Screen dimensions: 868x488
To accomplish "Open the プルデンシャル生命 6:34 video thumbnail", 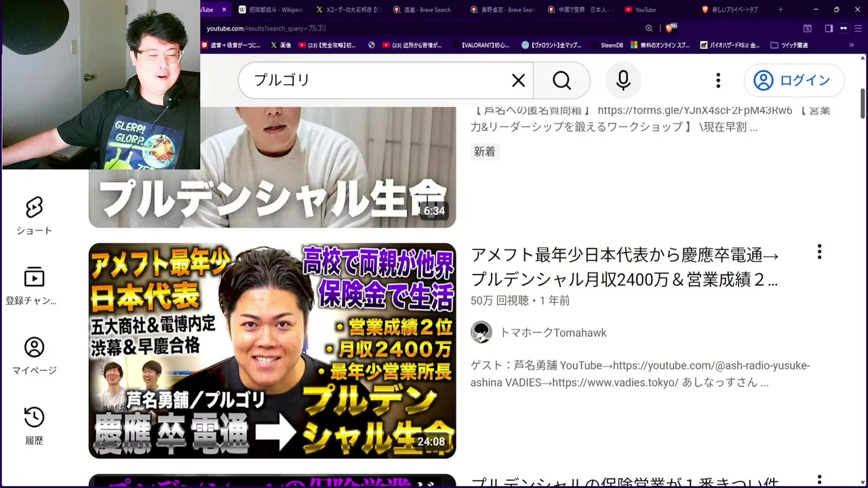I will tap(272, 167).
